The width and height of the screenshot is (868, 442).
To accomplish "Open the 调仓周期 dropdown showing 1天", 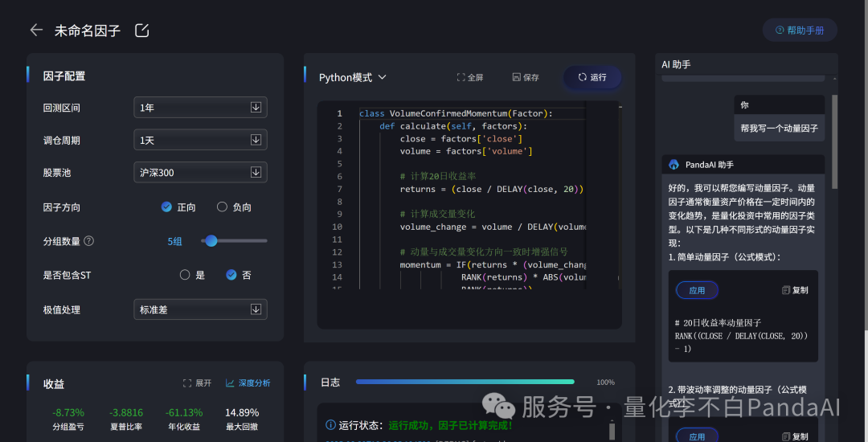I will click(200, 140).
